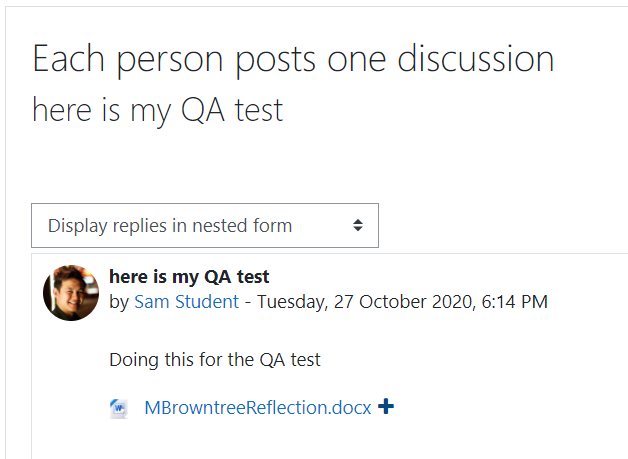Image resolution: width=628 pixels, height=459 pixels.
Task: Click the word 'Doing' in the post message
Action: (x=134, y=360)
